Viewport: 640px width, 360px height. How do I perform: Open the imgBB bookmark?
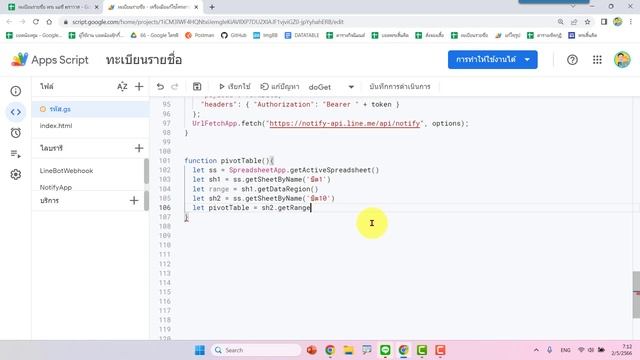click(x=265, y=36)
